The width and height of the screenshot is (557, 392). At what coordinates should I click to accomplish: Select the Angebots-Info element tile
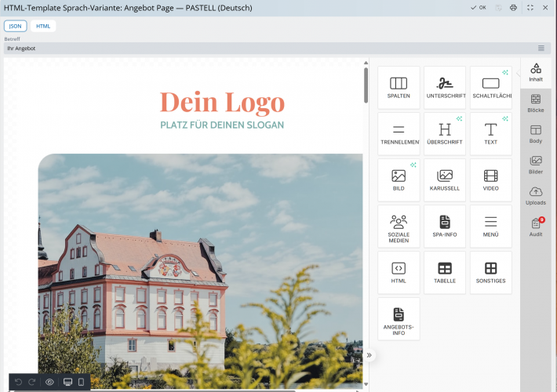(399, 319)
